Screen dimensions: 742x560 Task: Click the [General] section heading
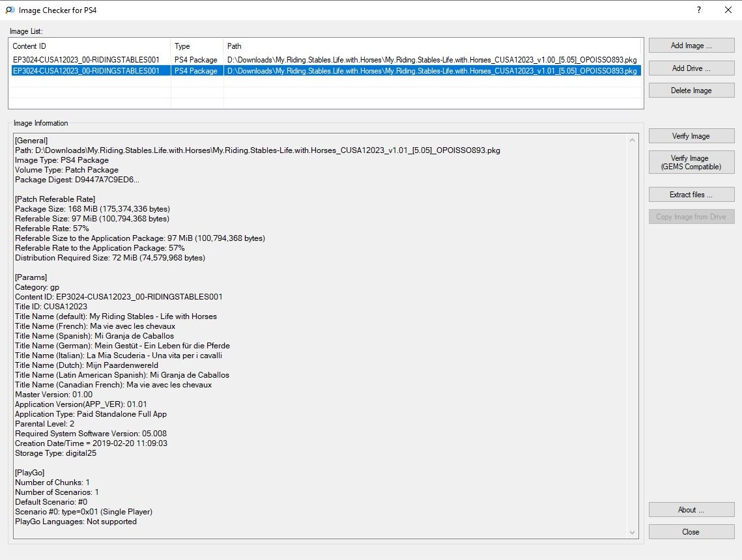pos(31,141)
